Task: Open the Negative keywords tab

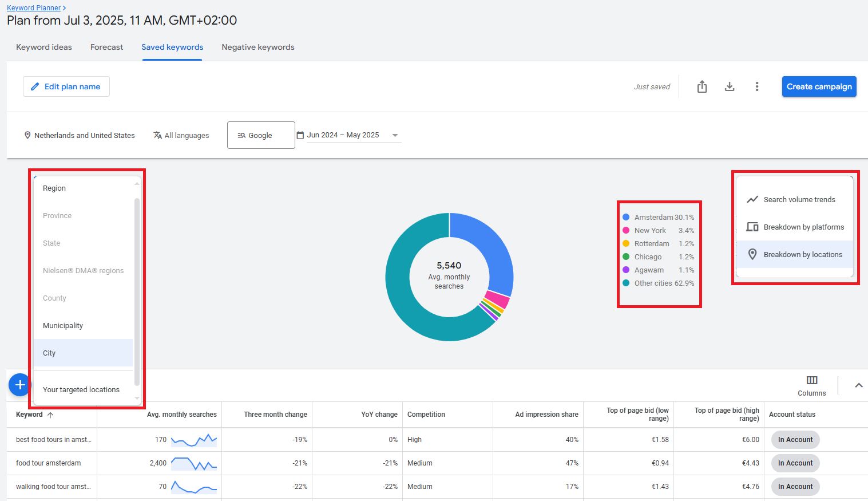Action: [x=258, y=47]
